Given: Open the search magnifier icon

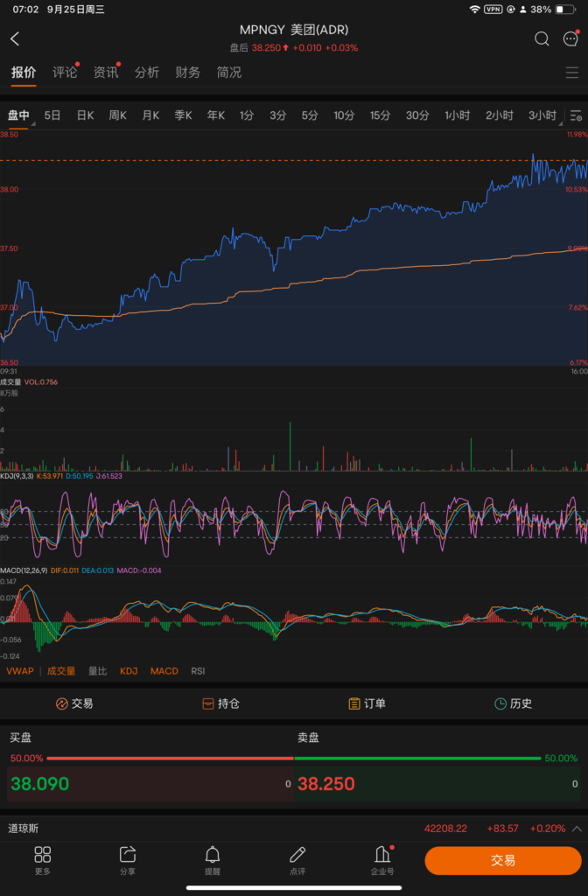Looking at the screenshot, I should point(542,39).
